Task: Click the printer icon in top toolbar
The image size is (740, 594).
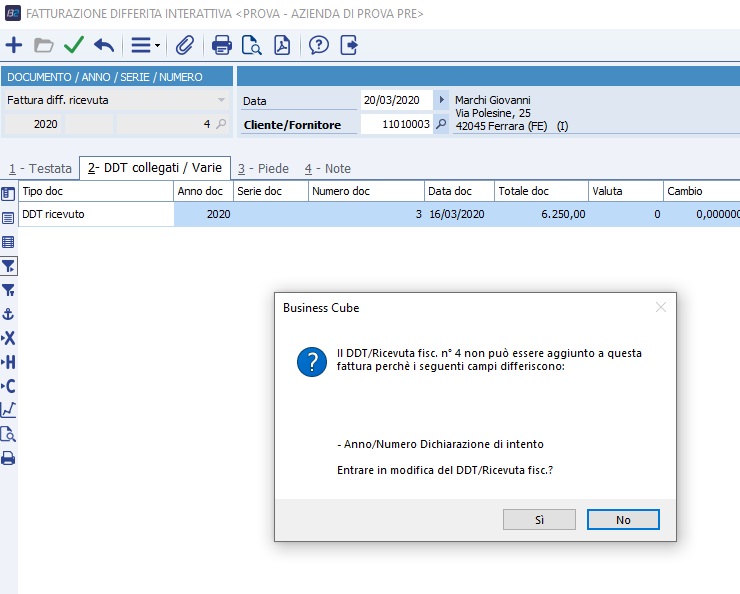Action: tap(222, 45)
